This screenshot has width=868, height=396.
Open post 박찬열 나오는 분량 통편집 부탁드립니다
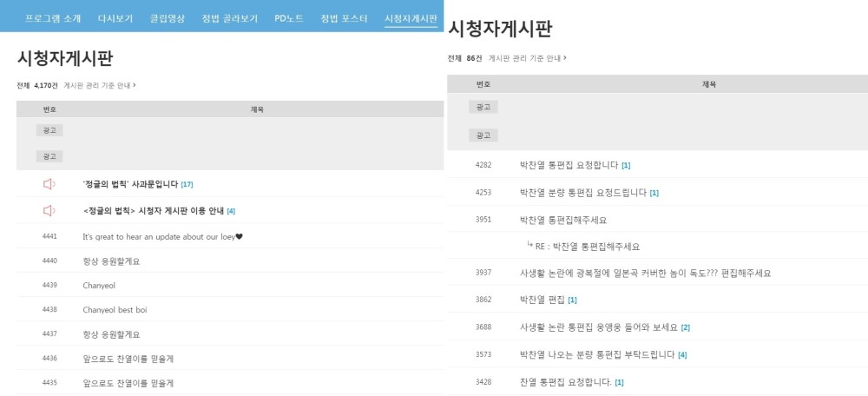tap(597, 354)
